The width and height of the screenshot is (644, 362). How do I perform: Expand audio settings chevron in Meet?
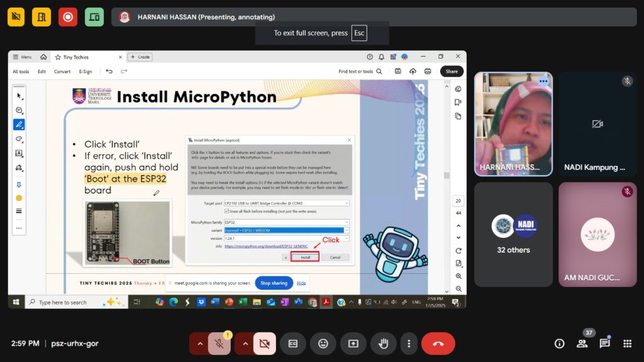[200, 344]
